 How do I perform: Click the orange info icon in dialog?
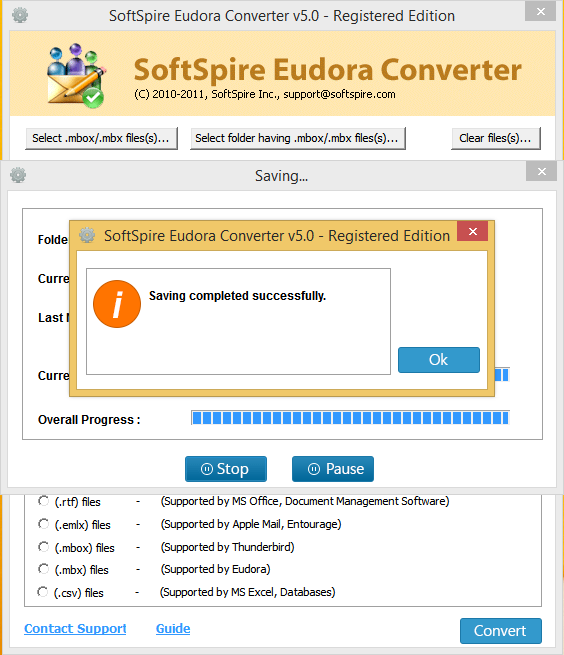pos(117,304)
